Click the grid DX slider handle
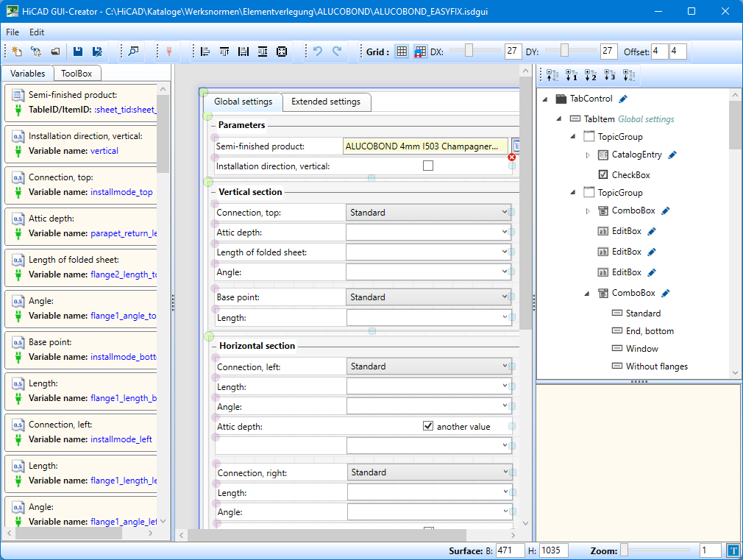The width and height of the screenshot is (743, 560). tap(469, 50)
